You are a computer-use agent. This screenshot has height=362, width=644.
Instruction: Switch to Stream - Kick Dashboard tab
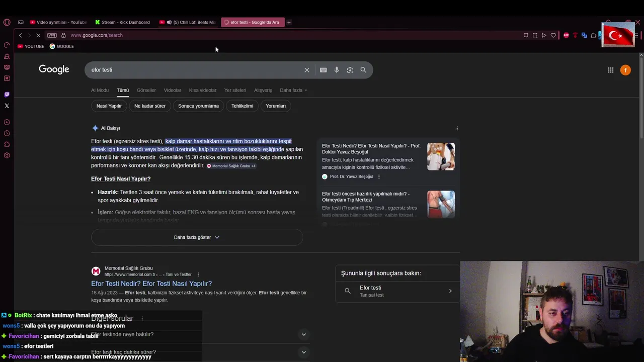pyautogui.click(x=123, y=22)
